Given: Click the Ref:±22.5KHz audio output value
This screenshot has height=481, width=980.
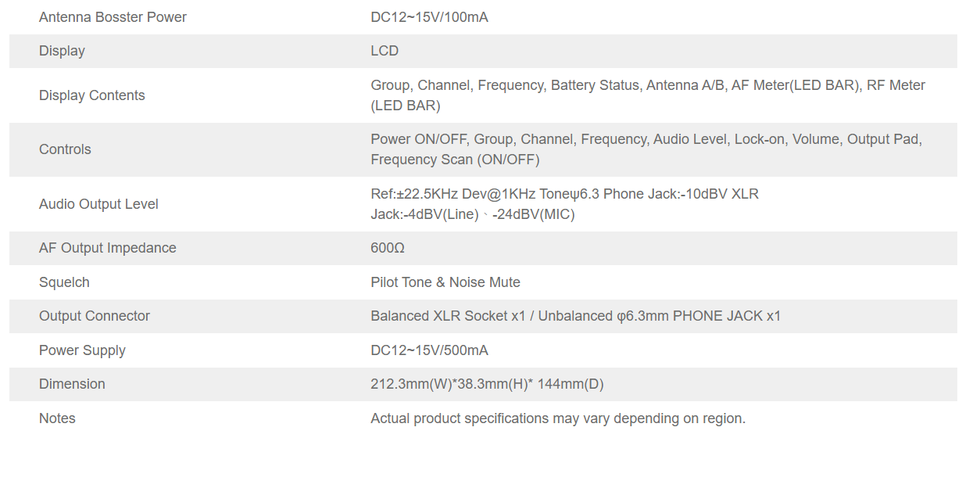Looking at the screenshot, I should 564,203.
